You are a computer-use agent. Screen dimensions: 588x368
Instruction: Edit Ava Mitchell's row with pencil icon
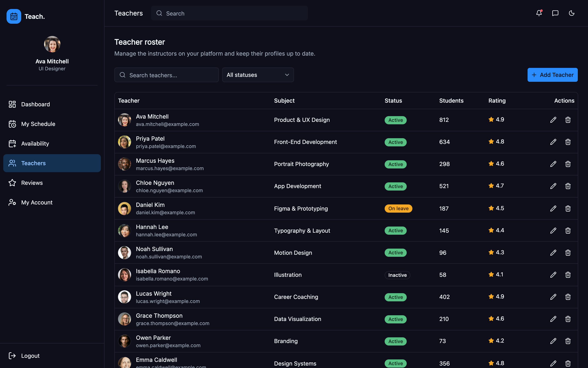coord(553,120)
